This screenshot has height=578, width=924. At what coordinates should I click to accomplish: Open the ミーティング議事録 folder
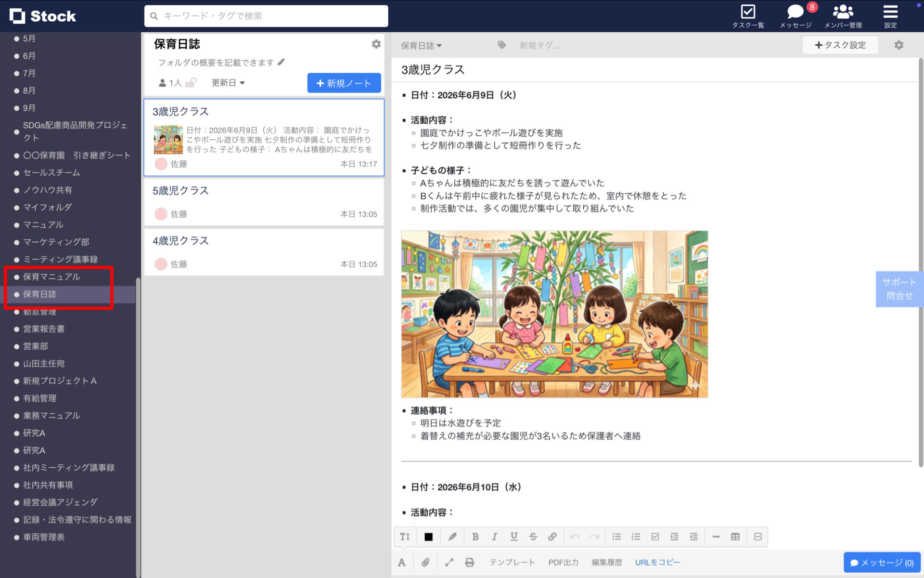point(61,259)
